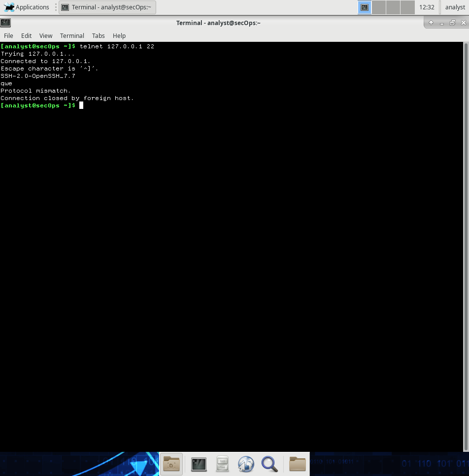The width and height of the screenshot is (469, 476).
Task: Open the File Manager cabinet icon in the dock
Action: point(223,464)
